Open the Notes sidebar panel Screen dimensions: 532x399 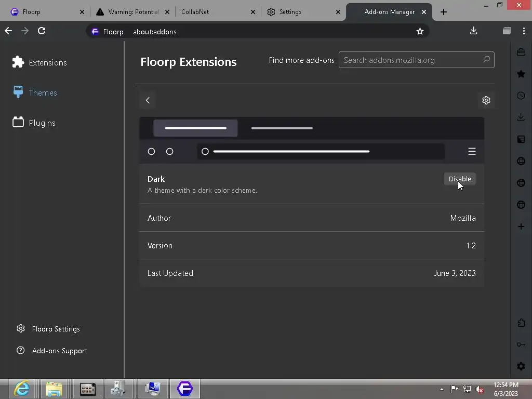(x=521, y=139)
